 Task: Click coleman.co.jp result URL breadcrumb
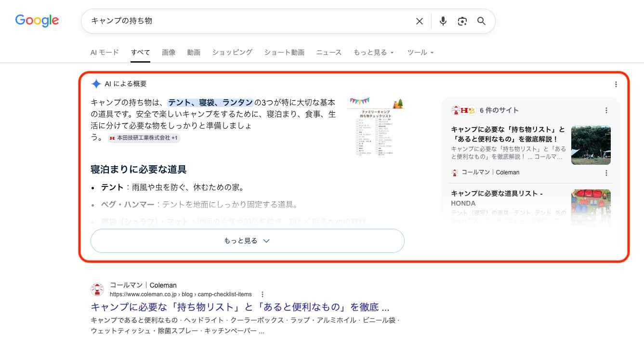coord(181,294)
